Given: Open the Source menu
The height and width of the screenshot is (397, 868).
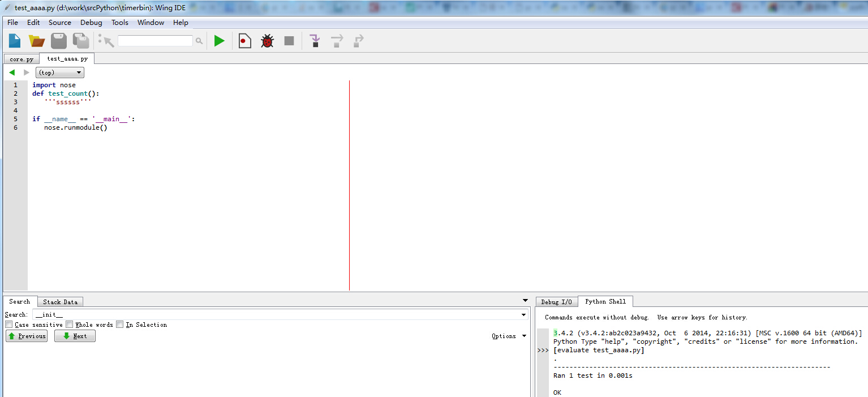Looking at the screenshot, I should 60,23.
